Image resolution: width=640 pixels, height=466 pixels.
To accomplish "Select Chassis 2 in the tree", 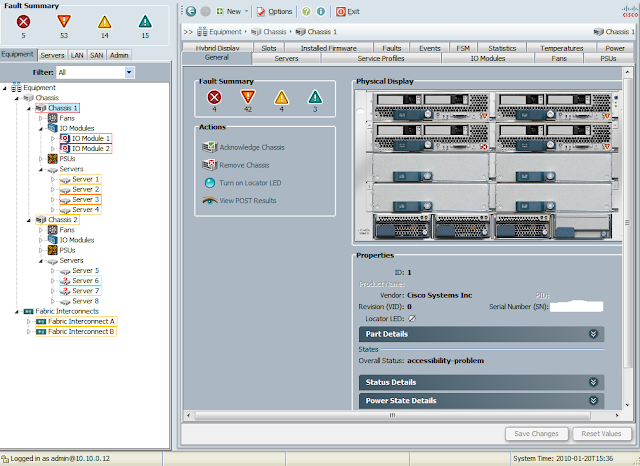I will coord(62,220).
